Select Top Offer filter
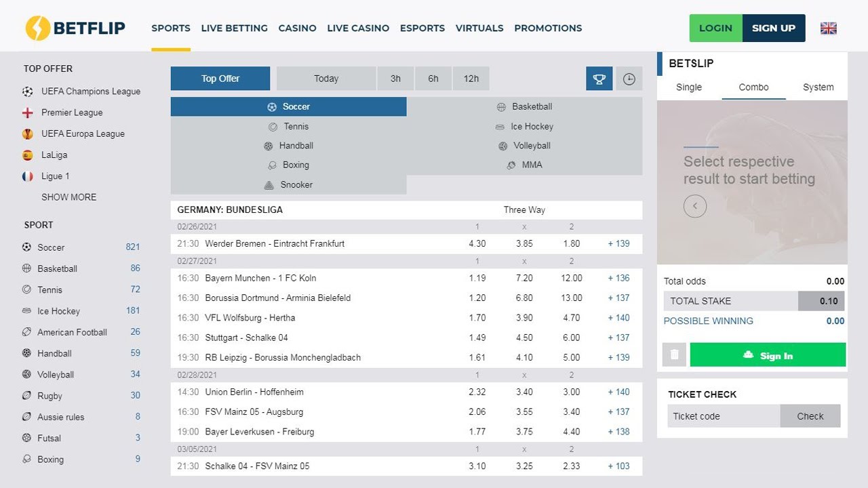Viewport: 868px width, 488px height. click(x=220, y=79)
